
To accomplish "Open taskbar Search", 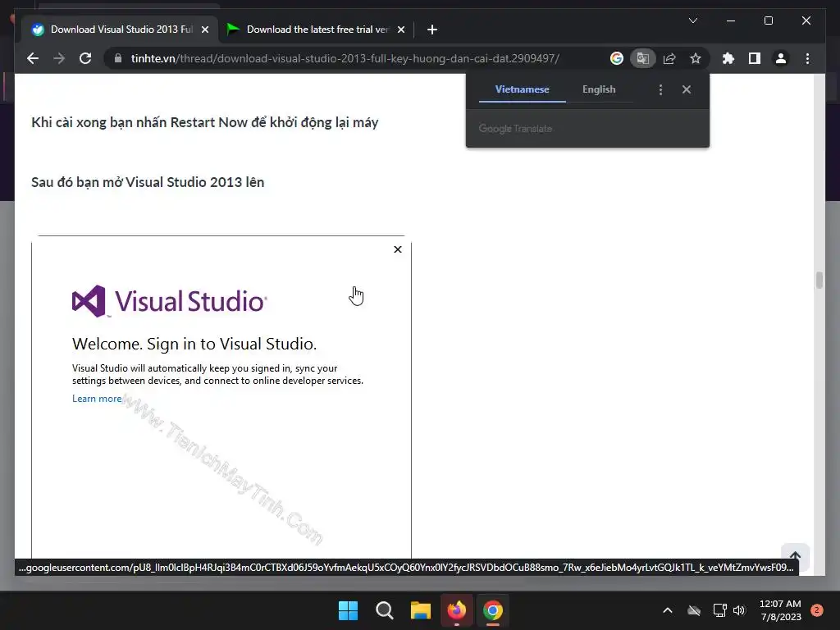I will point(385,610).
